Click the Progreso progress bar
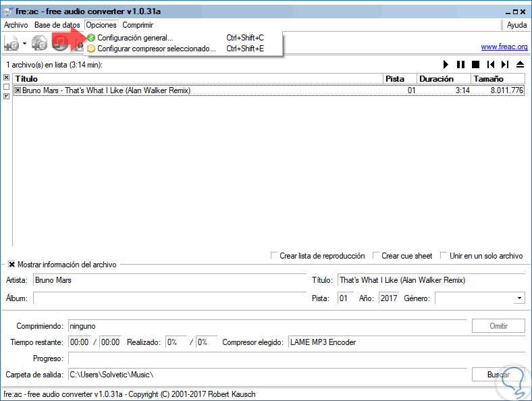This screenshot has width=532, height=401. click(x=296, y=358)
